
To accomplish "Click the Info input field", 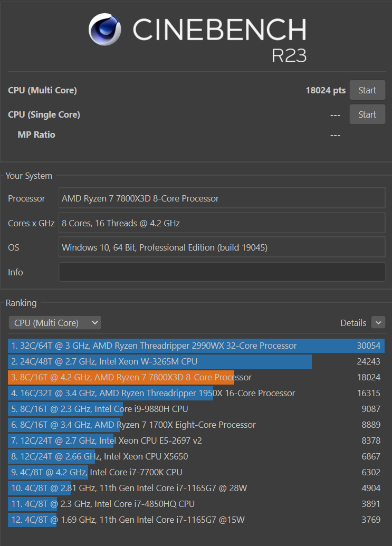I will tap(222, 272).
